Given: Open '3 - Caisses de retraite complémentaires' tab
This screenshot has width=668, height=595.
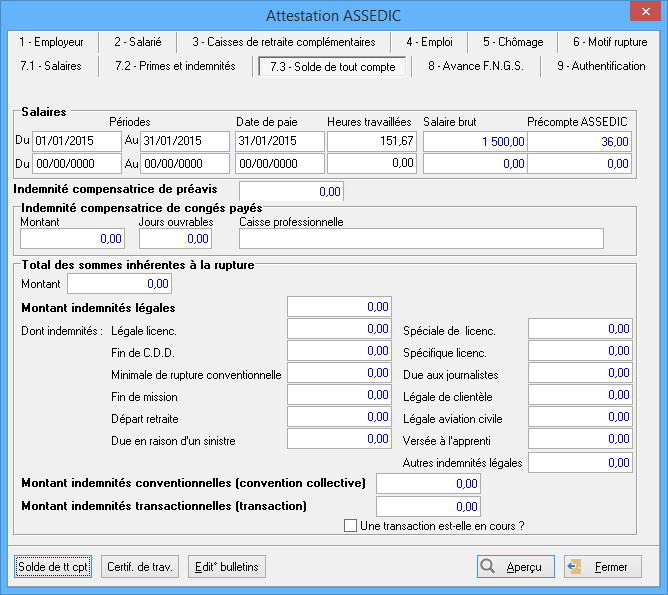Looking at the screenshot, I should [x=283, y=42].
